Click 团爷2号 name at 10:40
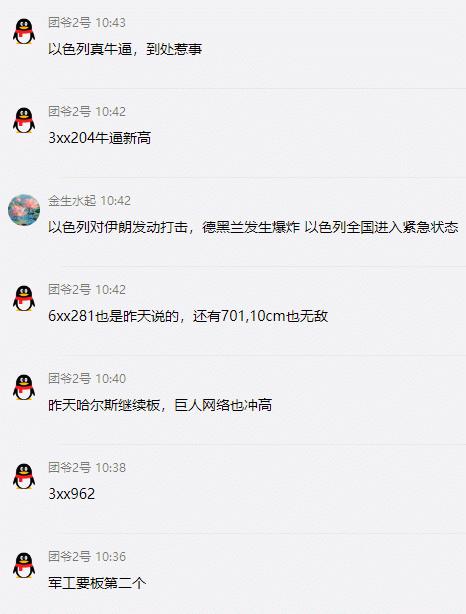Screen dimensions: 466x614 click(x=69, y=378)
